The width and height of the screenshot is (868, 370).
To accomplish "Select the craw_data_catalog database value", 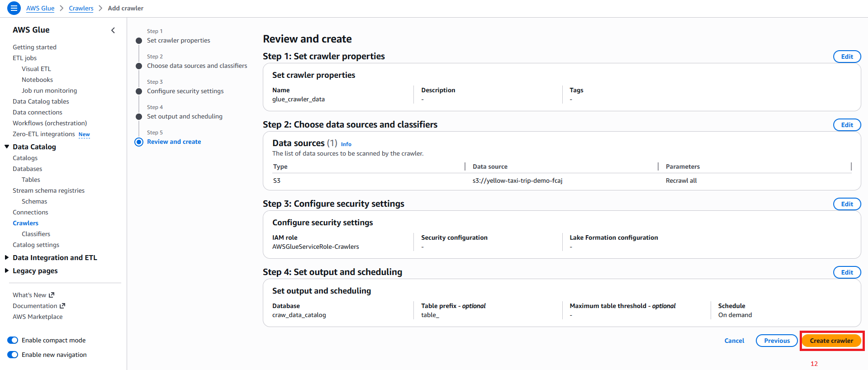I will (299, 315).
